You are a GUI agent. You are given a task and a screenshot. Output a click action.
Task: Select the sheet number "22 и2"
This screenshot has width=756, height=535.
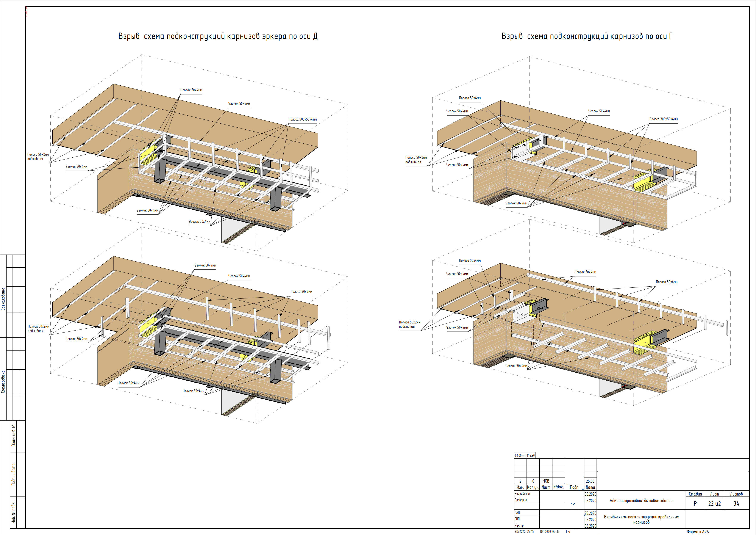714,503
